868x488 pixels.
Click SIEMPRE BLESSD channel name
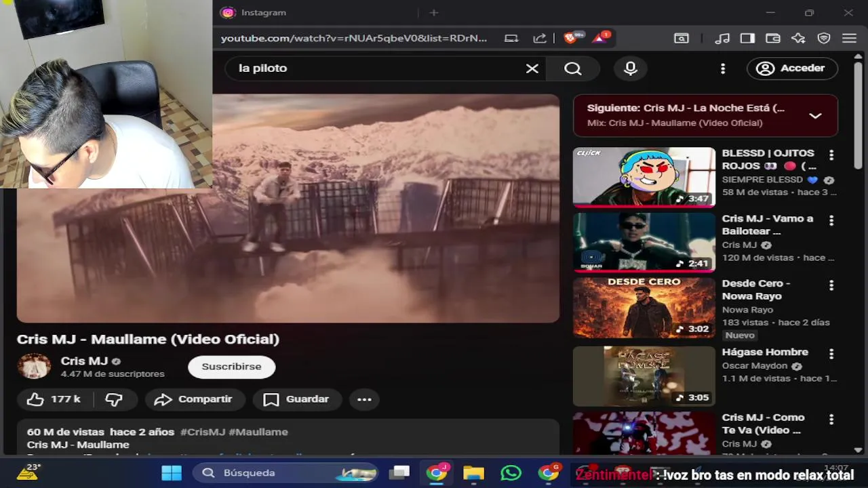click(x=762, y=180)
